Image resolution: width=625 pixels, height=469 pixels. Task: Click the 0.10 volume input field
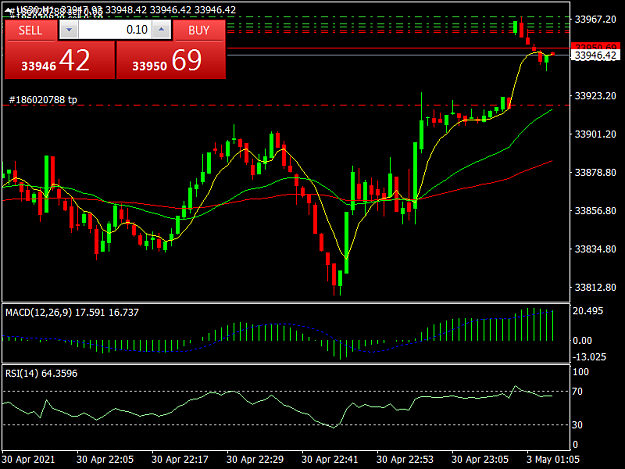115,30
